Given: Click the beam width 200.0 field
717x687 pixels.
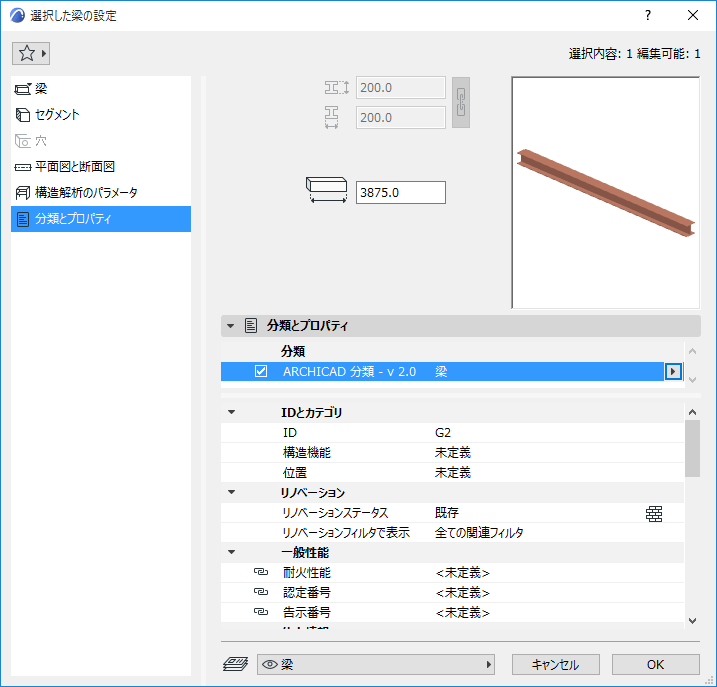Looking at the screenshot, I should 401,118.
